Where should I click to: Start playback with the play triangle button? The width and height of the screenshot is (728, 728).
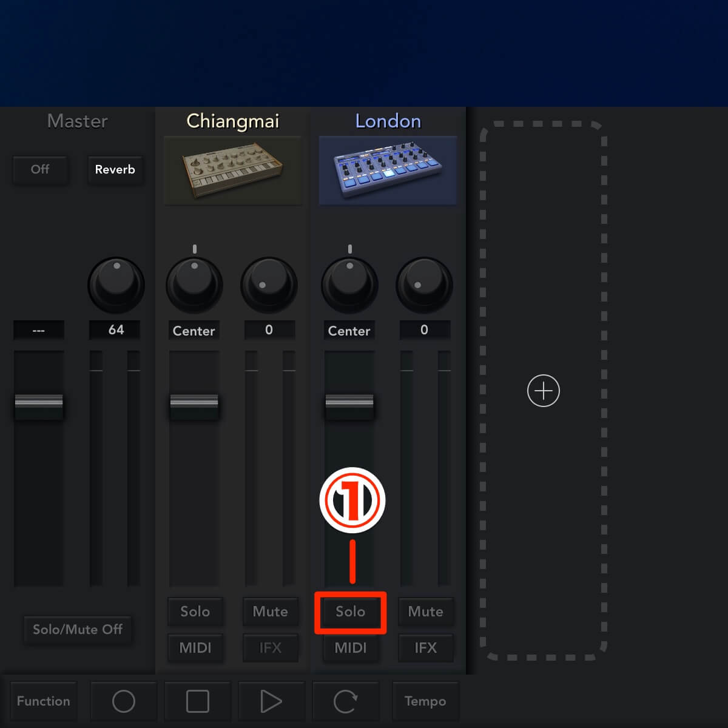tap(271, 701)
